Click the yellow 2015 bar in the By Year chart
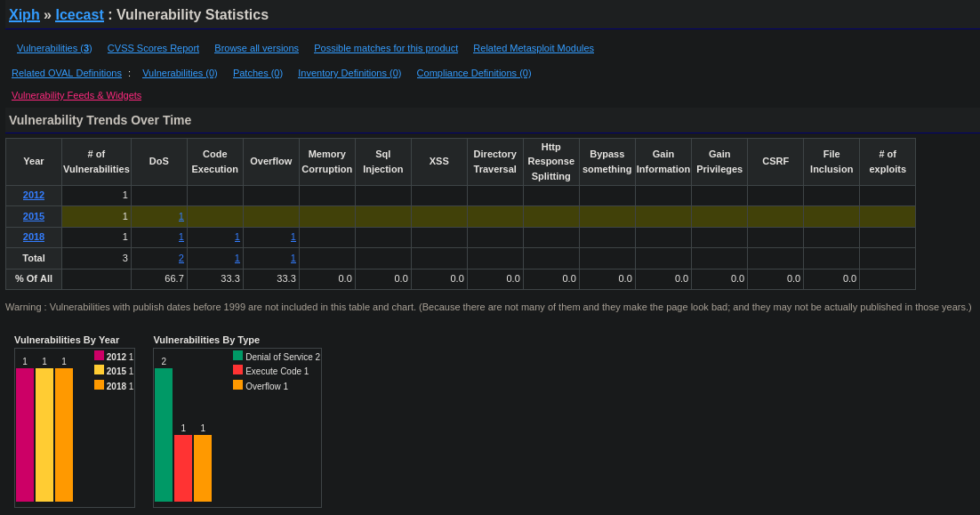The height and width of the screenshot is (515, 980). coord(44,435)
